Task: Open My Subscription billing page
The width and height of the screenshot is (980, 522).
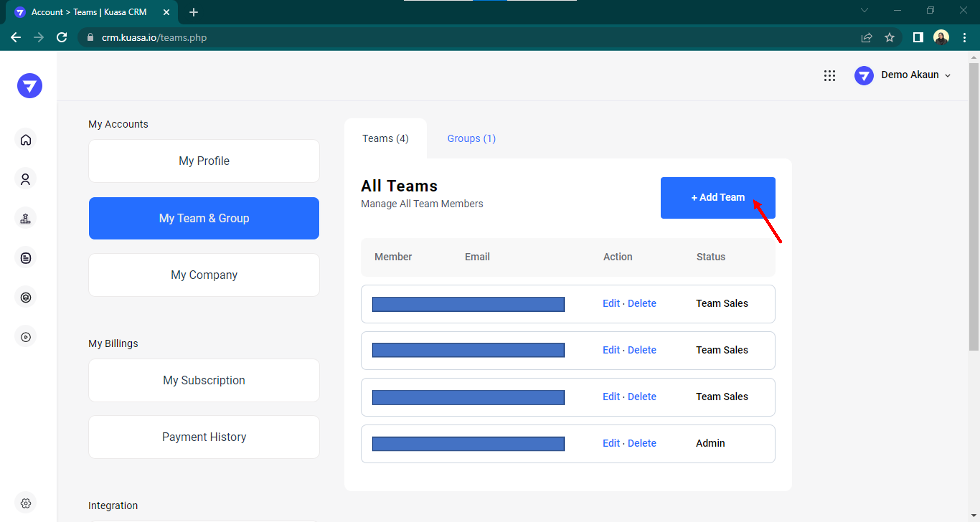Action: coord(204,380)
